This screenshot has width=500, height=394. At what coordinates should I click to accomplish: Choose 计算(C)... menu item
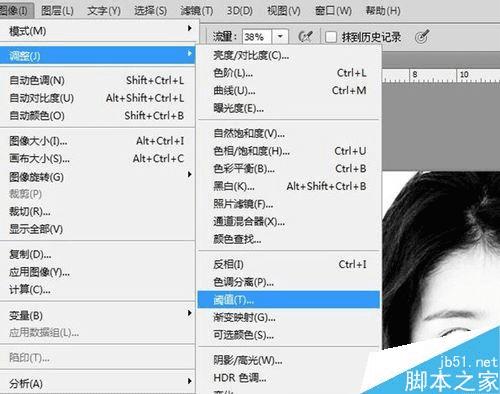97,290
